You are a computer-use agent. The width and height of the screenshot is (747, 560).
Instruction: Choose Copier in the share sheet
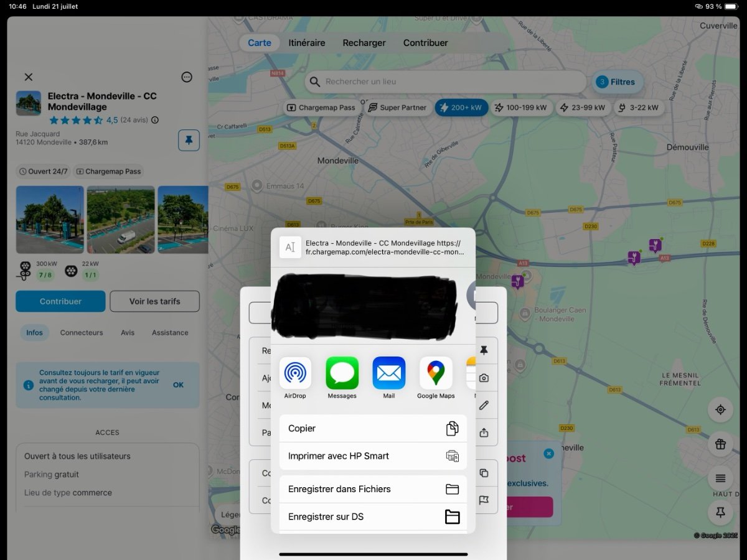tap(373, 428)
